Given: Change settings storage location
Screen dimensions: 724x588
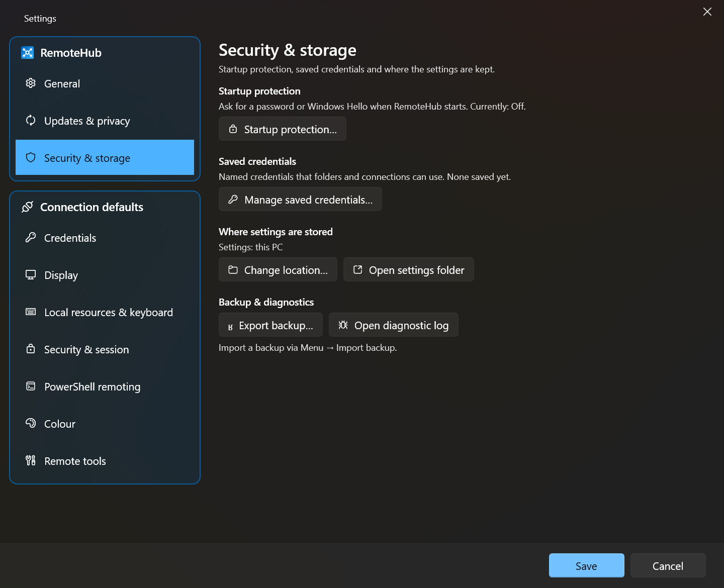Looking at the screenshot, I should point(278,270).
